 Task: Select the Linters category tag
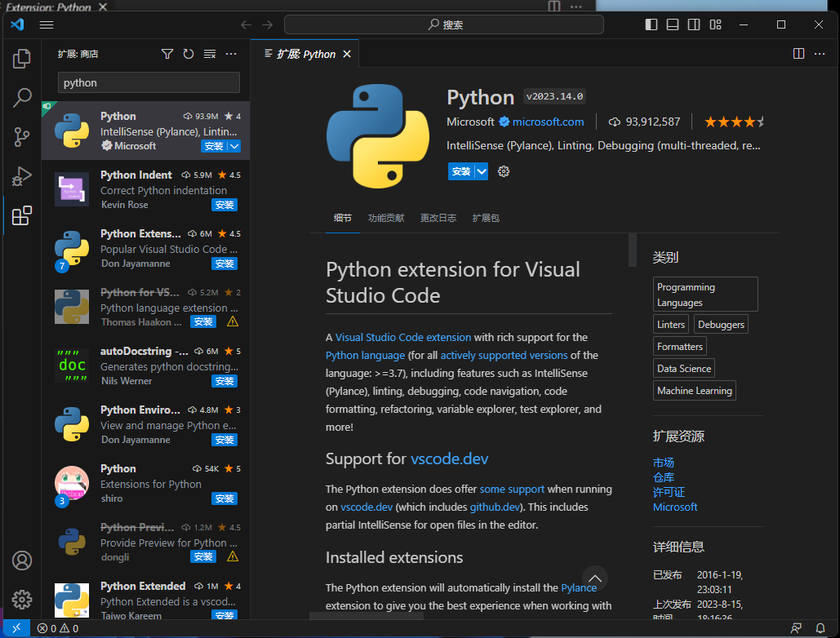pos(671,325)
